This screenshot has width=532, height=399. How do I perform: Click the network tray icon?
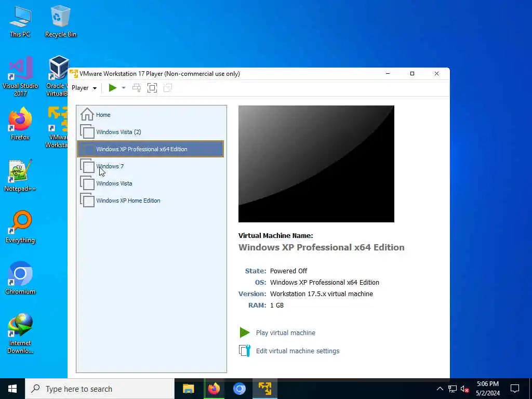[453, 389]
